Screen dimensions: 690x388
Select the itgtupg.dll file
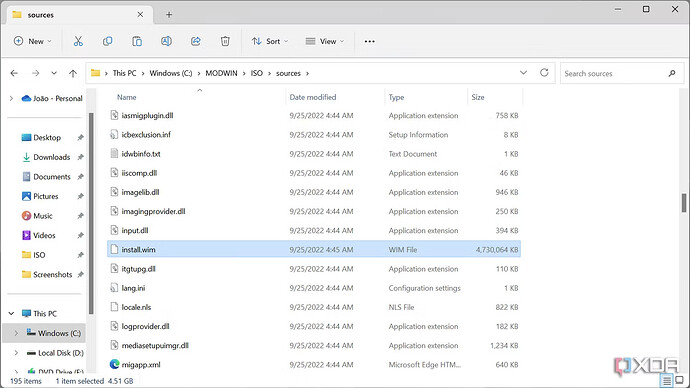tap(314, 269)
